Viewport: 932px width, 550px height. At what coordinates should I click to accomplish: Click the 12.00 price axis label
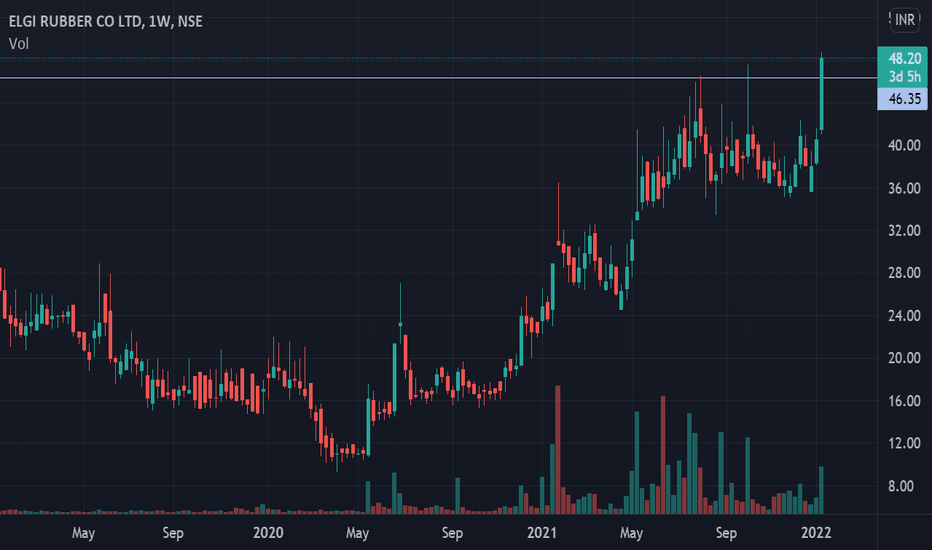click(x=903, y=443)
